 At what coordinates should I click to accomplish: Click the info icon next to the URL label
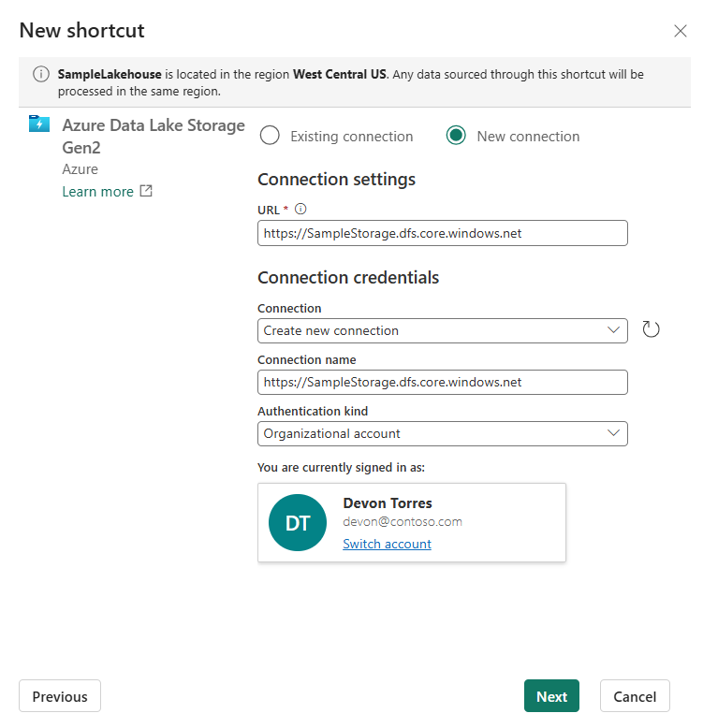pos(300,209)
